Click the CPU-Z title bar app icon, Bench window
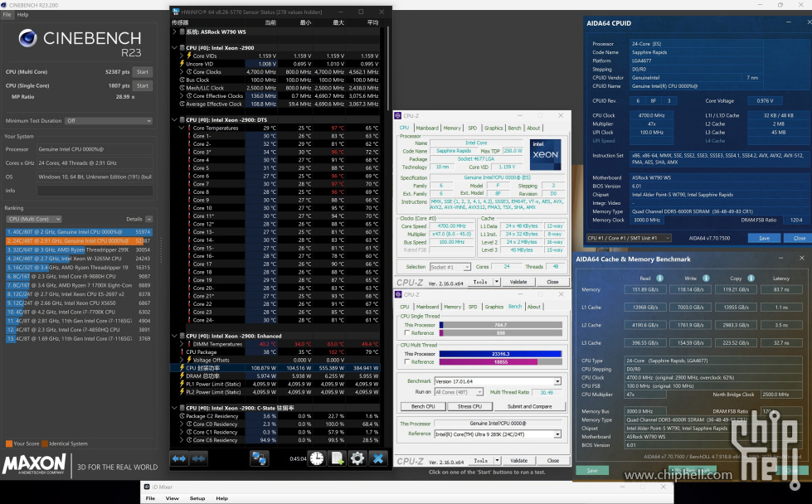 (x=398, y=294)
